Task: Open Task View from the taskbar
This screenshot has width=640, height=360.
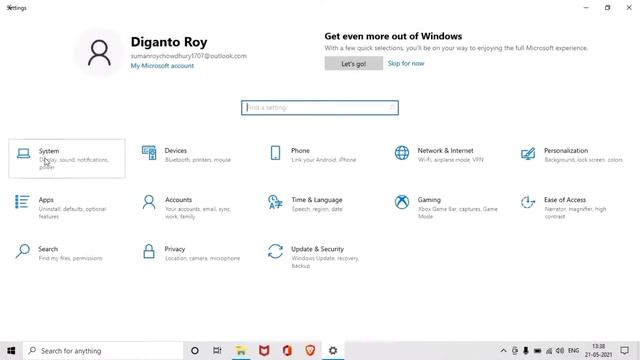Action: [x=217, y=351]
